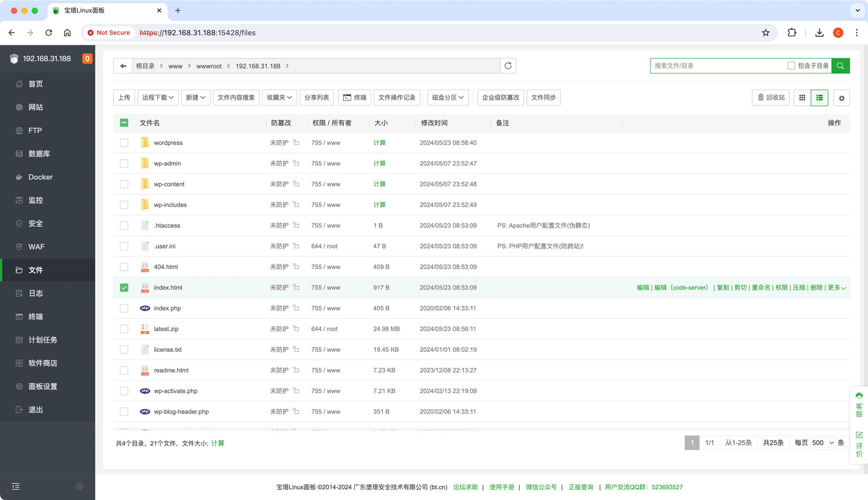The height and width of the screenshot is (500, 868).
Task: Bookmark this page with the star icon
Action: pos(765,33)
